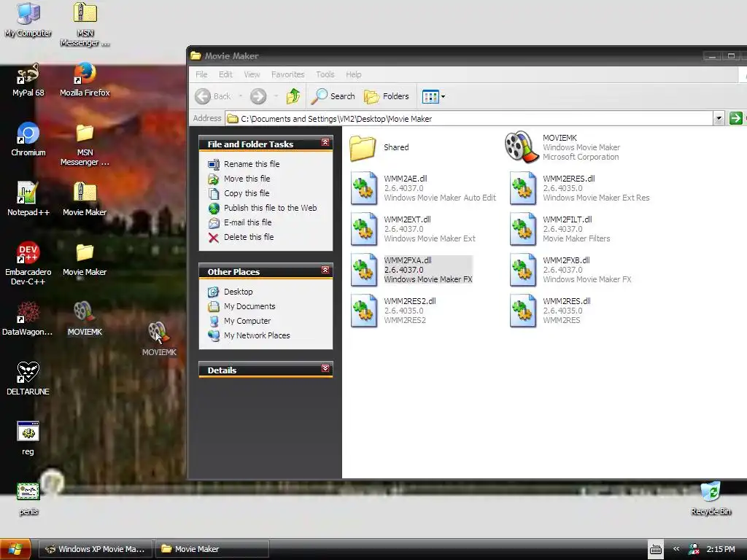Expand the Address bar dropdown
The image size is (747, 560).
point(719,119)
